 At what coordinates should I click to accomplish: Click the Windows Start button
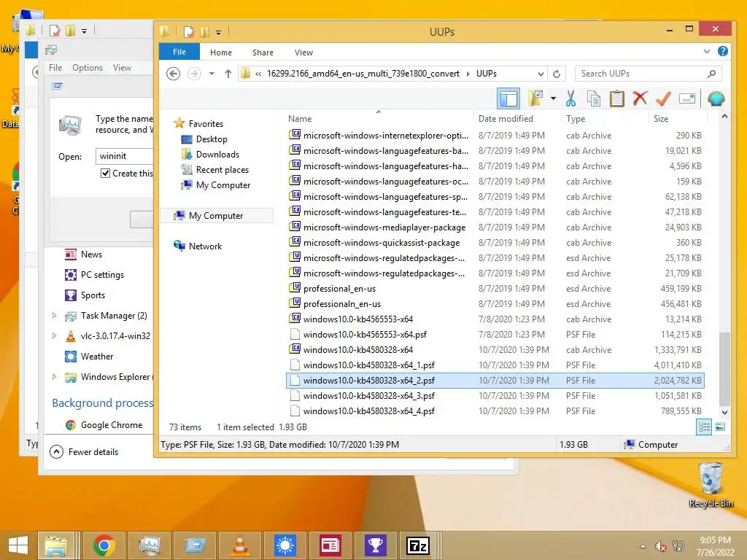[x=18, y=545]
